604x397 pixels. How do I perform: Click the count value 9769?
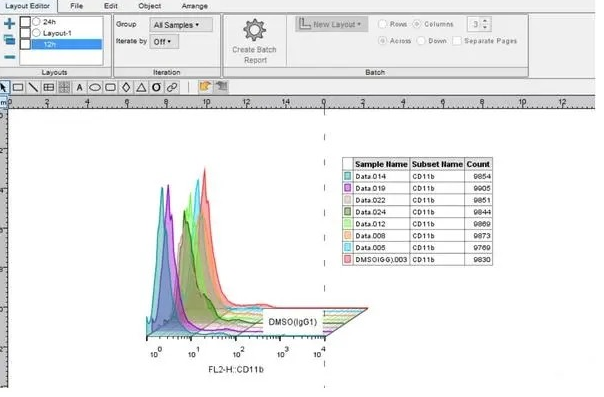click(x=482, y=248)
